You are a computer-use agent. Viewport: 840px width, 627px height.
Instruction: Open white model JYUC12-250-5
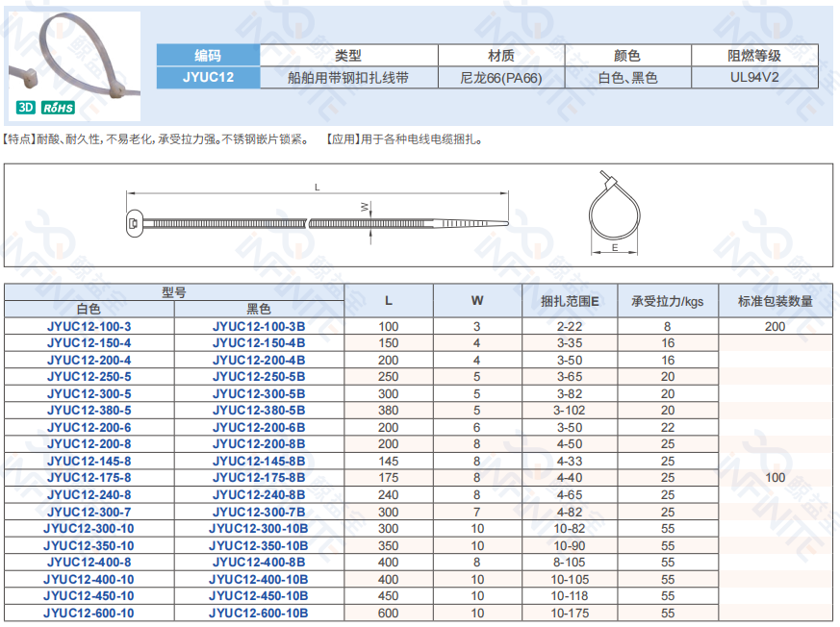(89, 376)
